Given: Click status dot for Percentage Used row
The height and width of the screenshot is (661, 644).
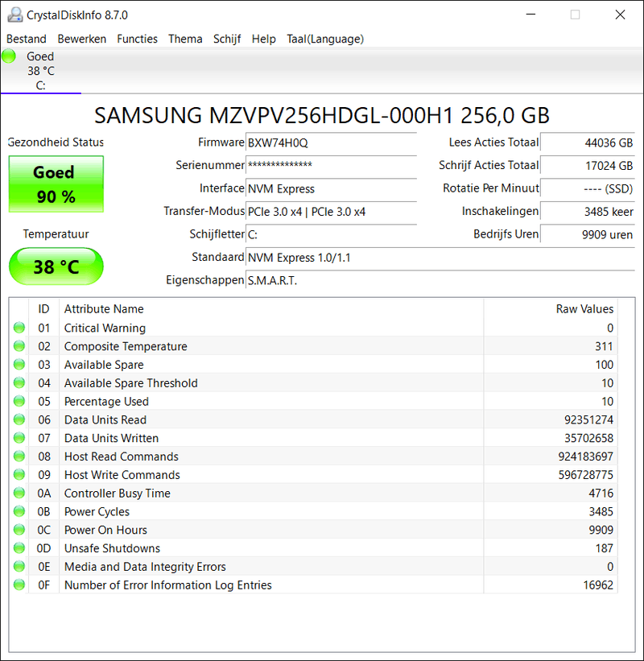Looking at the screenshot, I should click(x=19, y=401).
